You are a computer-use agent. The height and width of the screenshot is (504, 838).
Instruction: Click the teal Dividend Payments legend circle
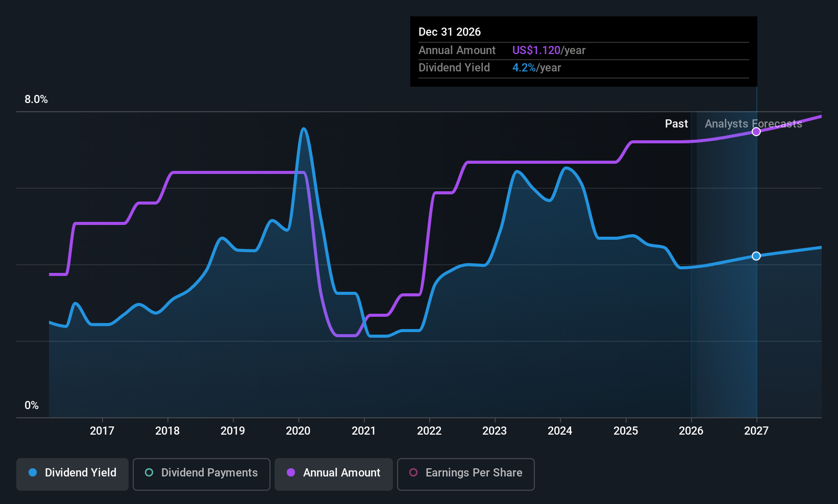tap(149, 472)
